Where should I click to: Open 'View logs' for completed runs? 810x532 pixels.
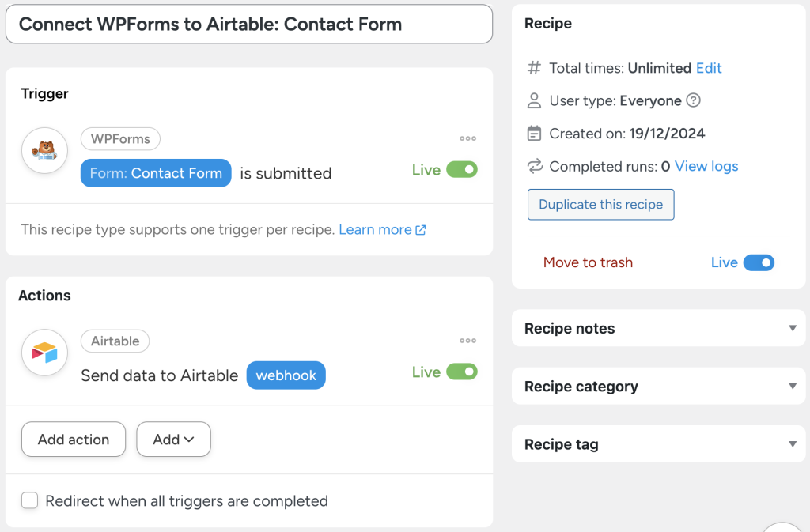coord(706,166)
